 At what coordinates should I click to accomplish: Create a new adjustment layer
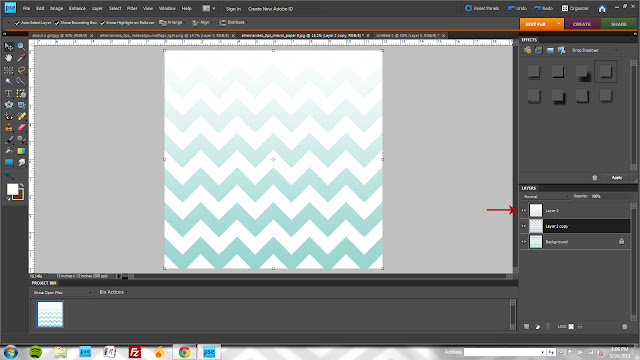[538, 327]
